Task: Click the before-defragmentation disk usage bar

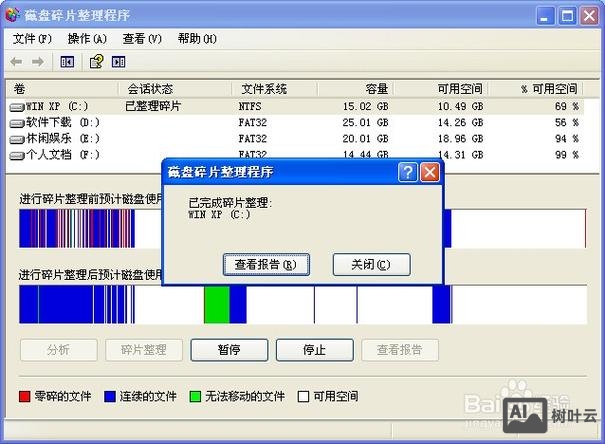Action: [x=303, y=229]
